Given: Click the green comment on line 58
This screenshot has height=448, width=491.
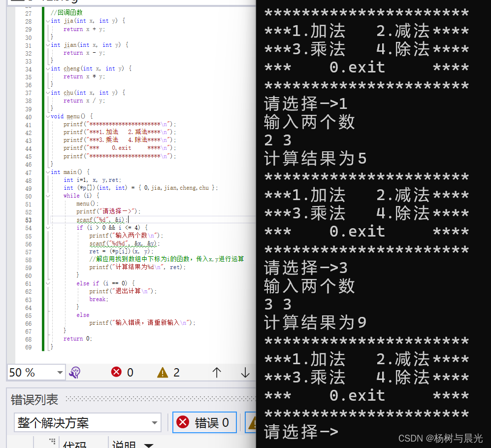Looking at the screenshot, I should pos(166,259).
